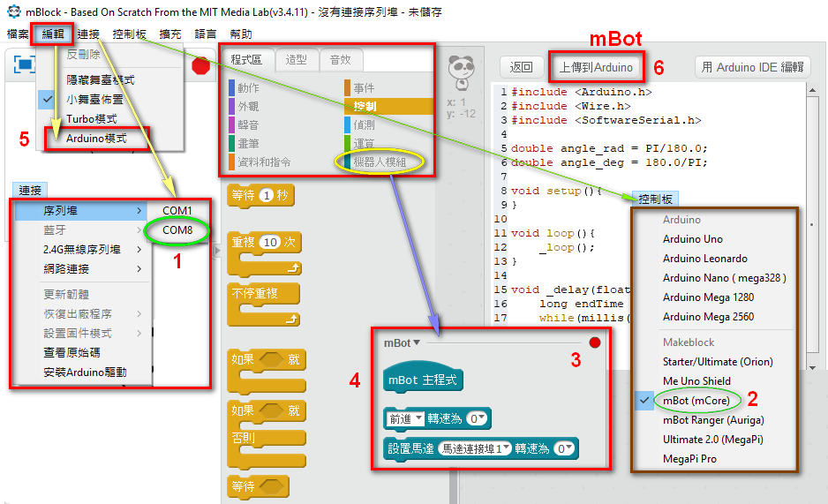828x504 pixels.
Task: Toggle the 小舞臺佈置 checked option
Action: pos(94,99)
